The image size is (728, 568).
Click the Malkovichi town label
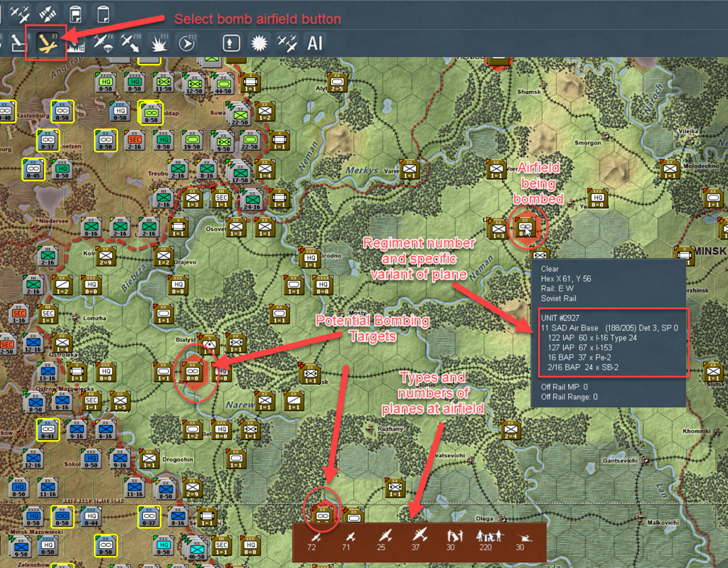click(663, 523)
